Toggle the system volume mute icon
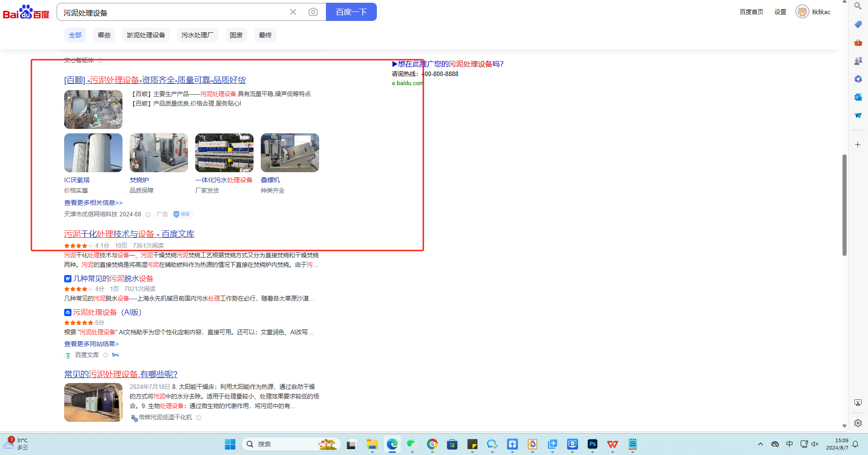 pyautogui.click(x=815, y=444)
